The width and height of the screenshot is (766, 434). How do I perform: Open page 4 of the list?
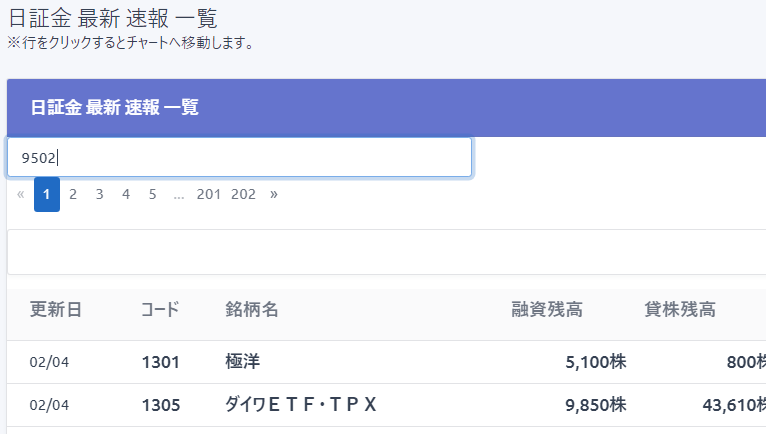[126, 194]
